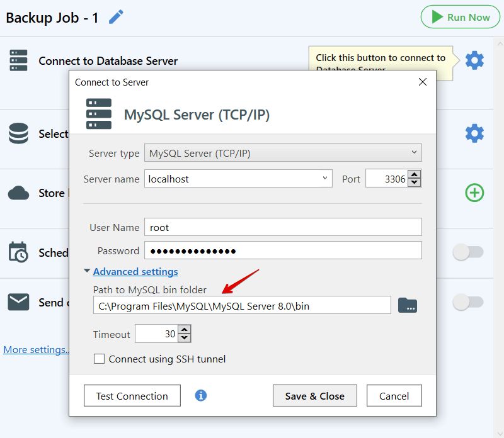Click Save & Close button
The width and height of the screenshot is (504, 438).
[x=314, y=396]
